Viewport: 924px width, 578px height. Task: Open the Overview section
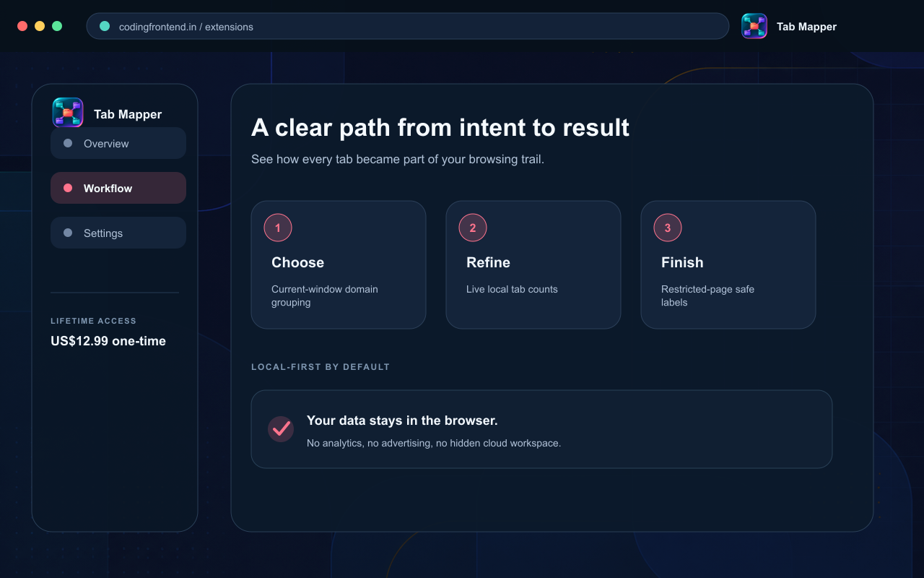pos(118,143)
